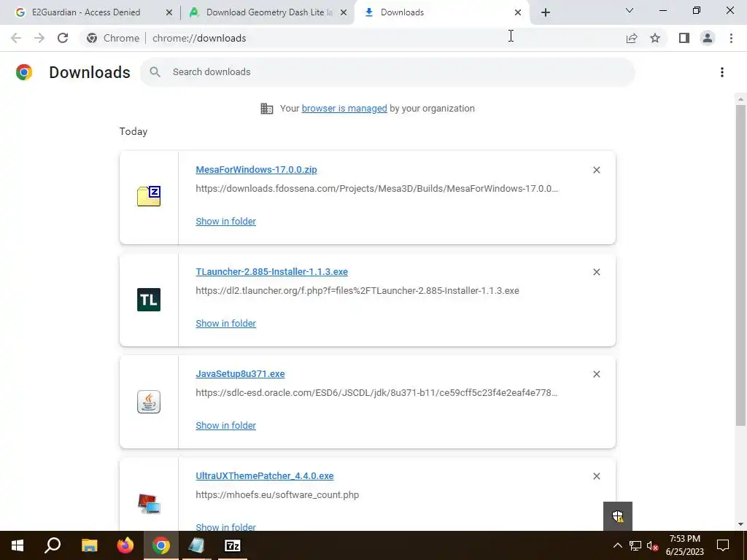Show JavaSetup8u371.exe in folder

point(226,425)
